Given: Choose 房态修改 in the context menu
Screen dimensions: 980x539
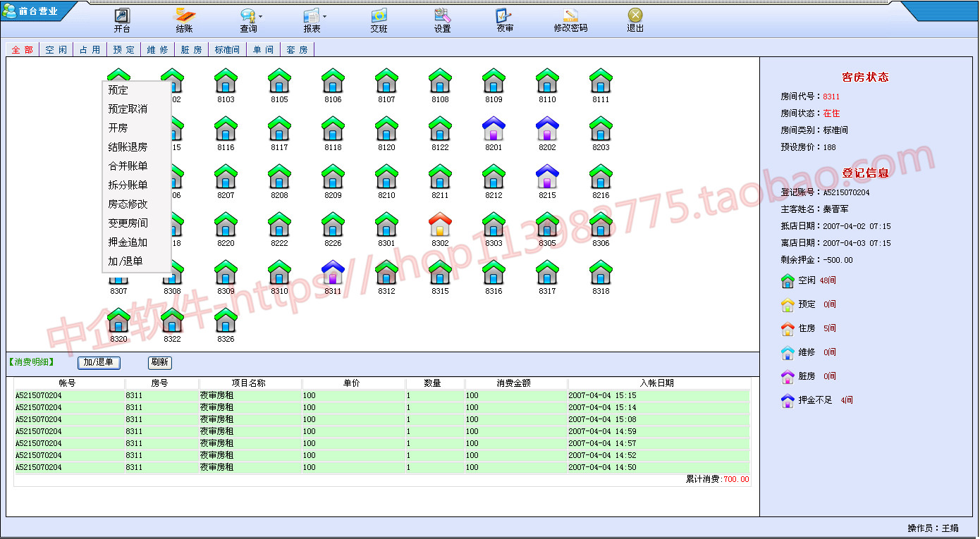Looking at the screenshot, I should (137, 204).
